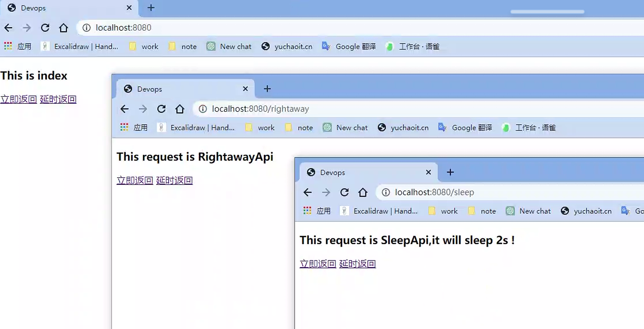644x329 pixels.
Task: Open the Google 翻译 bookmark in the rightaway window
Action: (x=465, y=128)
